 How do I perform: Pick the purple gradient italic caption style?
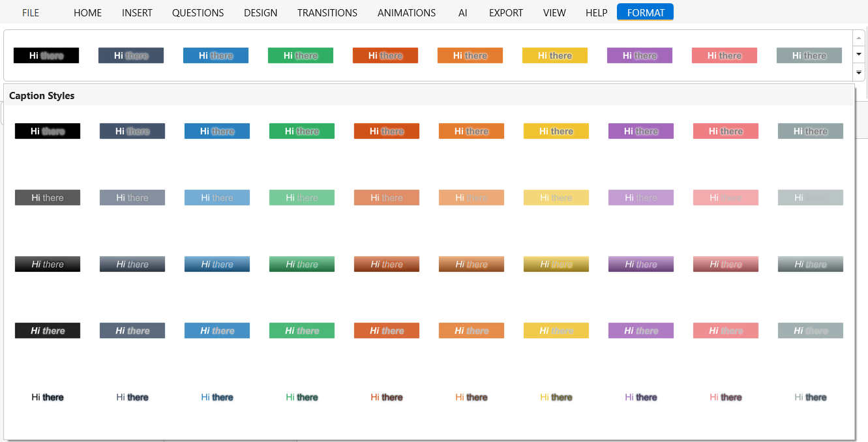coord(640,264)
